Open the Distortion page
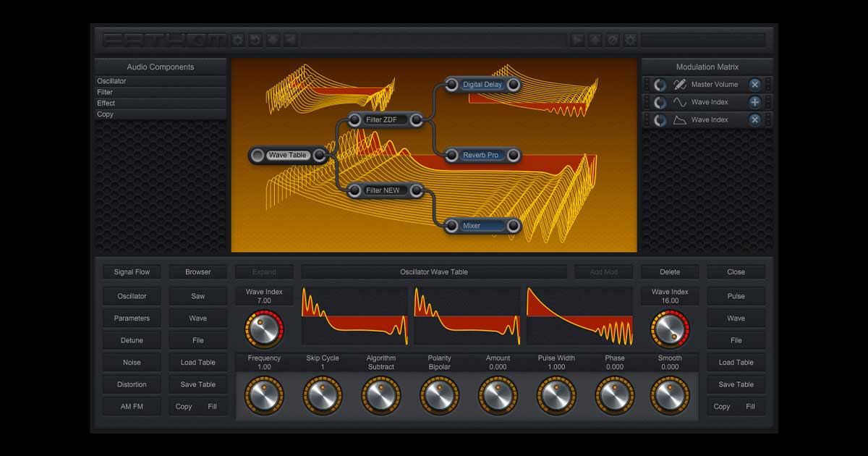The width and height of the screenshot is (868, 456). 132,384
